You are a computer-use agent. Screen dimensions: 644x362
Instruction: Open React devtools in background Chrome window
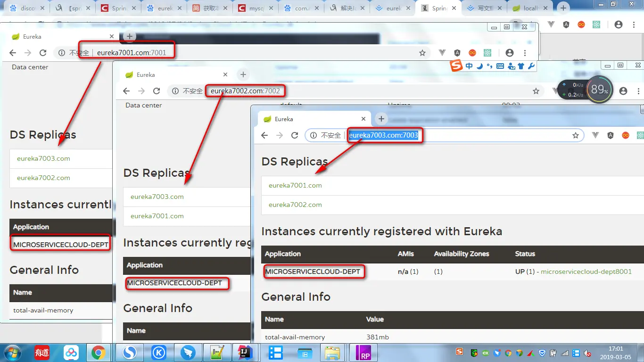point(596,25)
